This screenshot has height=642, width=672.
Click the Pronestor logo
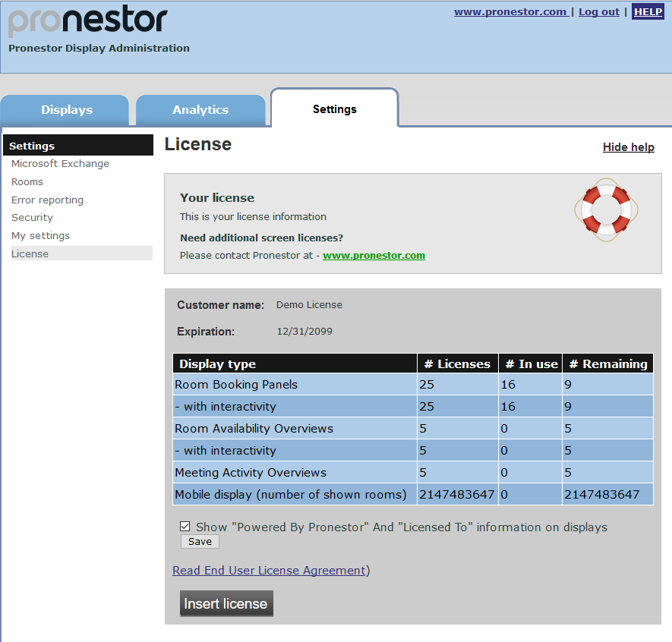coord(87,21)
